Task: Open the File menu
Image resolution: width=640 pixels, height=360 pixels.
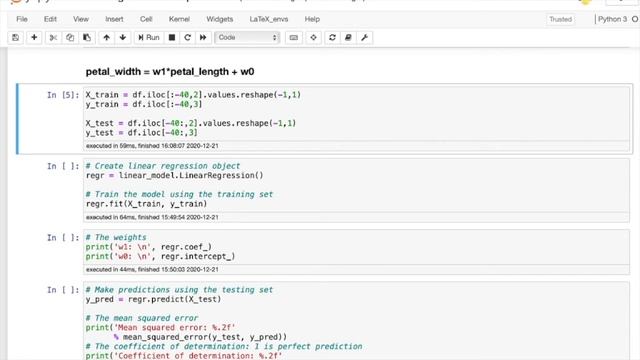Action: [x=22, y=19]
